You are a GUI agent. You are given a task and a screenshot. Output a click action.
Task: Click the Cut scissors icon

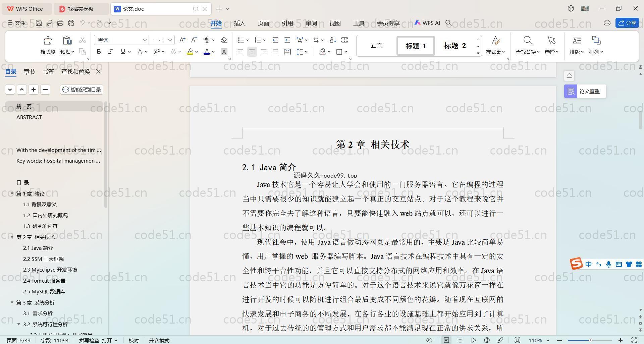(83, 40)
